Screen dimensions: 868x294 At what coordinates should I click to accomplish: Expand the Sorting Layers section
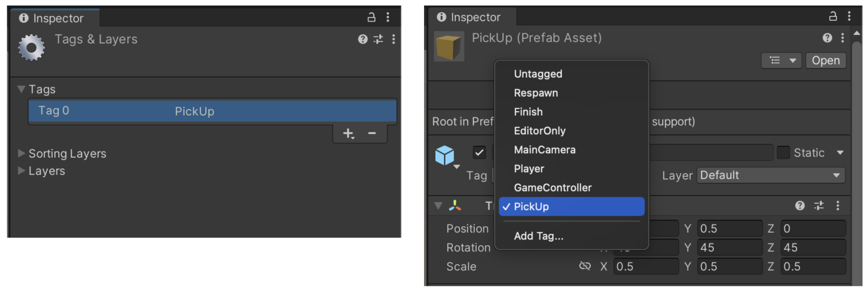coord(21,153)
